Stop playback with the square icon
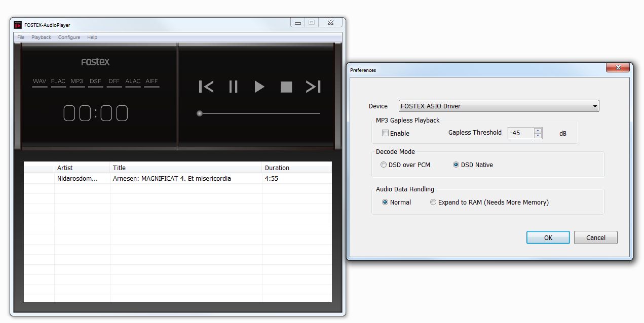The image size is (644, 323). pyautogui.click(x=286, y=87)
